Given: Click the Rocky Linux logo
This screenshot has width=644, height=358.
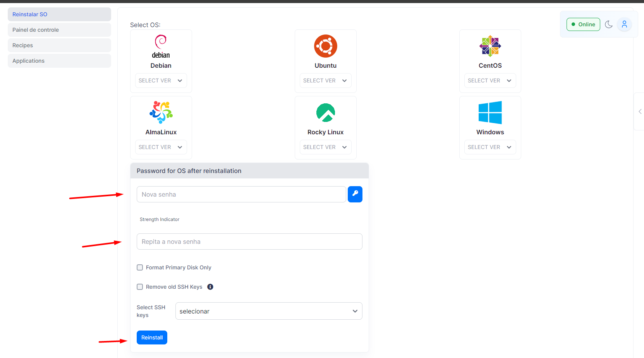Looking at the screenshot, I should pyautogui.click(x=326, y=113).
